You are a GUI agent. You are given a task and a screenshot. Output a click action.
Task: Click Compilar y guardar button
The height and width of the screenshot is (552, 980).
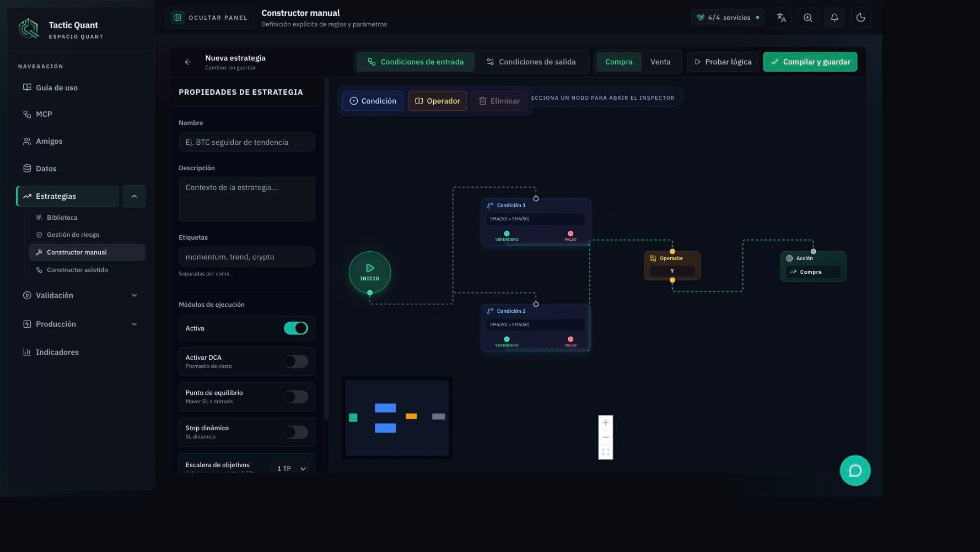click(810, 62)
